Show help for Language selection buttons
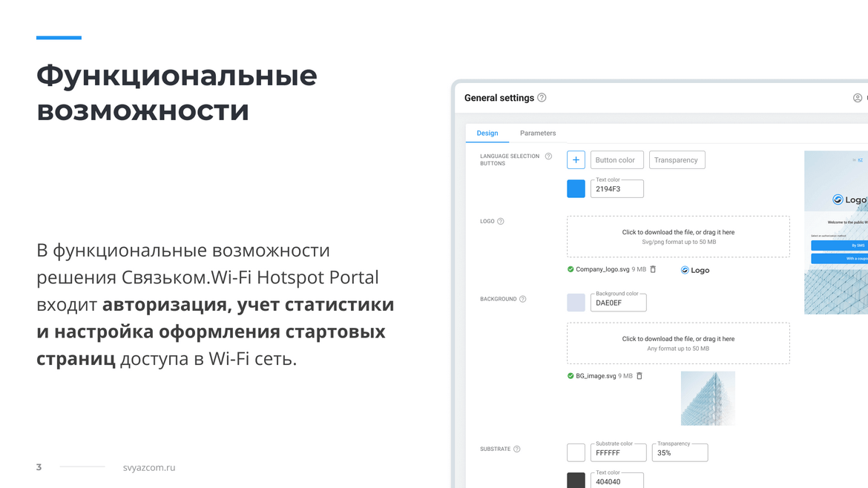Screen dimensions: 868x488 548,156
